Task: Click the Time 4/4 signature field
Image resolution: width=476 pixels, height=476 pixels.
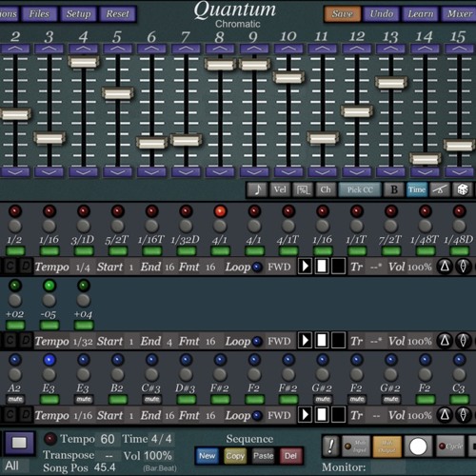Action: pos(162,439)
